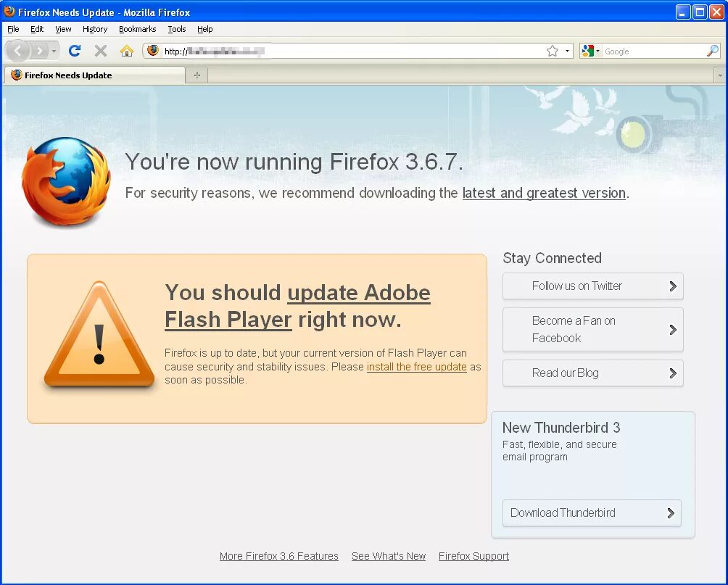Viewport: 728px width, 585px height.
Task: Click the New Thunderbird 3 heading
Action: (561, 427)
